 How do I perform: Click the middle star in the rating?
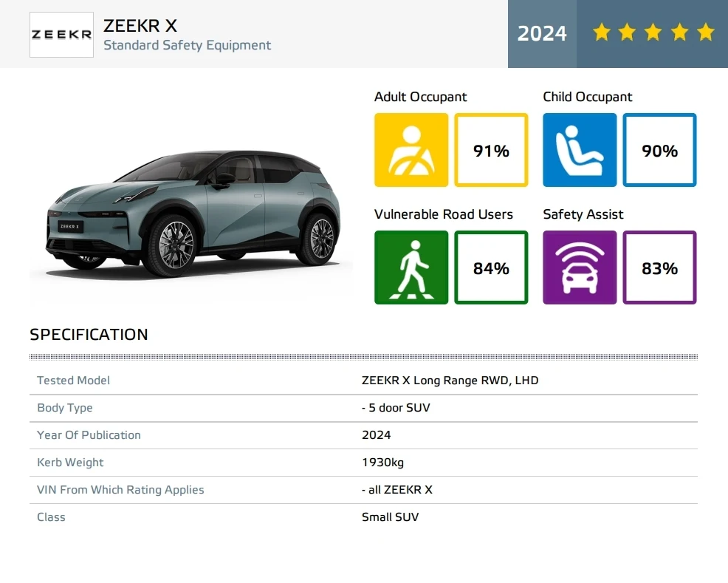pos(653,32)
